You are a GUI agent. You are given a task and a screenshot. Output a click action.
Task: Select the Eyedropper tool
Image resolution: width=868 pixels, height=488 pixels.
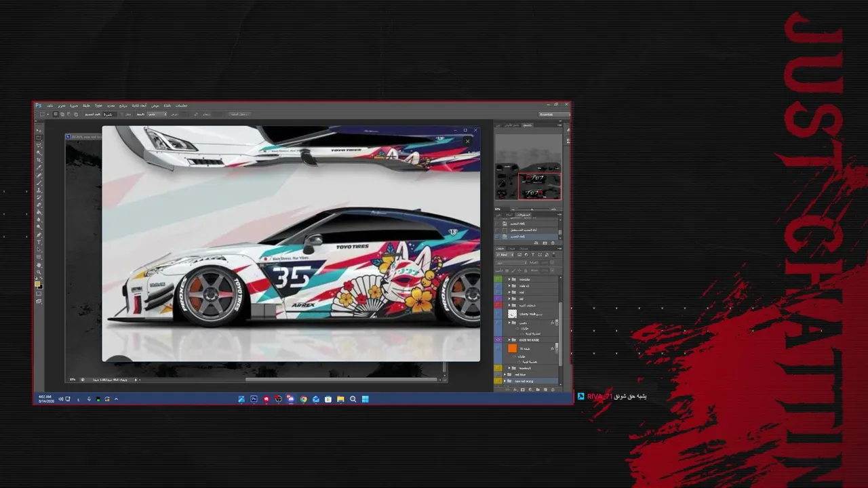click(39, 167)
